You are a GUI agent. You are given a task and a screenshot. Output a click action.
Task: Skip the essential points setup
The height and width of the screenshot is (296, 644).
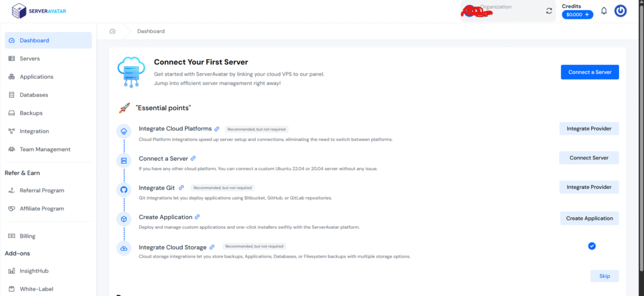tap(604, 276)
